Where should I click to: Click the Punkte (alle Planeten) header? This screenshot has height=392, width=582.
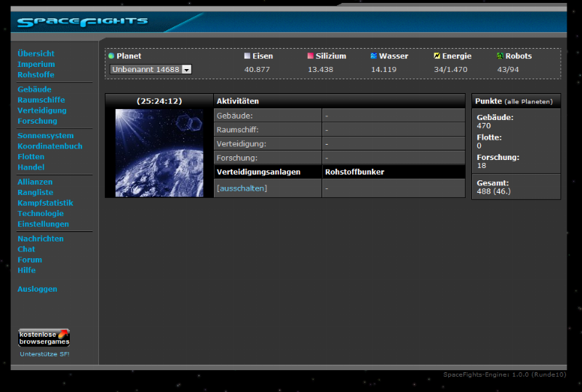point(514,101)
